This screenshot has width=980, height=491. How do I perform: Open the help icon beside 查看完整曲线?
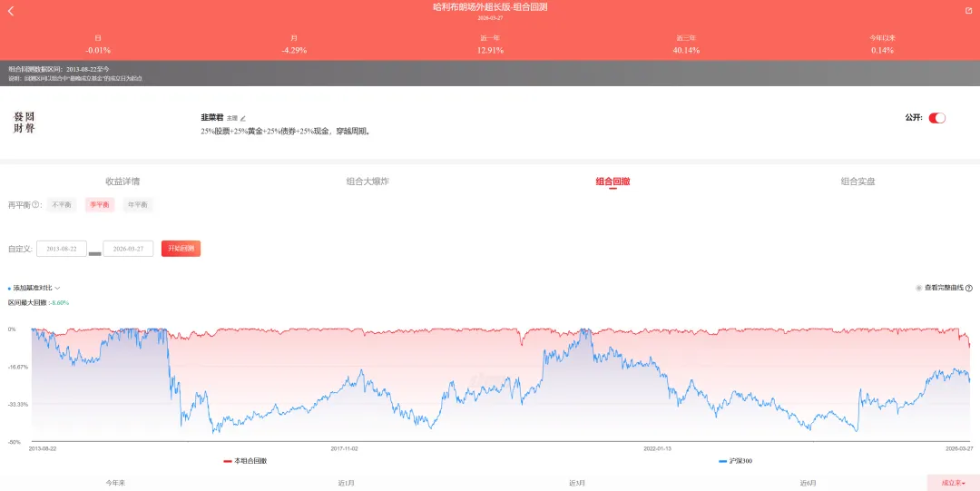(x=969, y=289)
